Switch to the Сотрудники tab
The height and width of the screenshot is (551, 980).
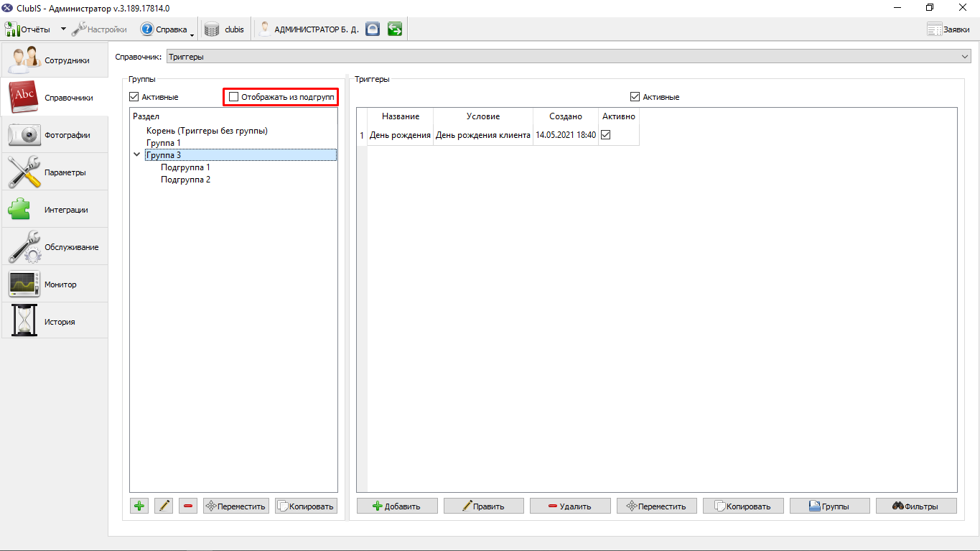(55, 60)
